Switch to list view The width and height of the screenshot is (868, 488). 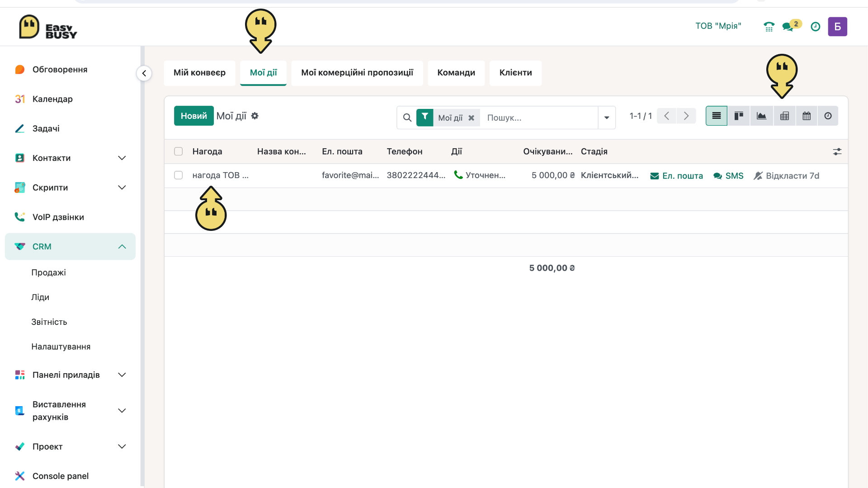point(717,116)
